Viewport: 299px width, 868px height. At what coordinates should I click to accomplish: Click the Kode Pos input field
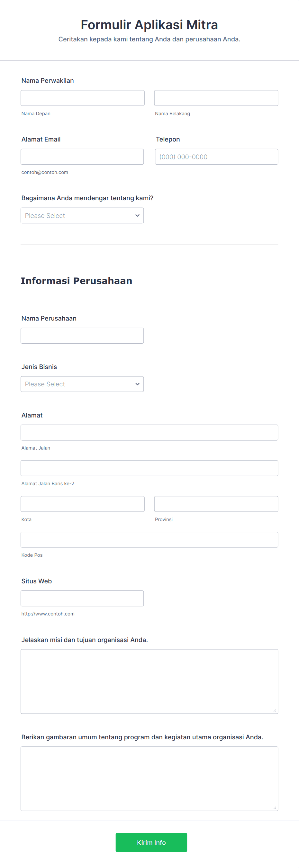[x=149, y=539]
